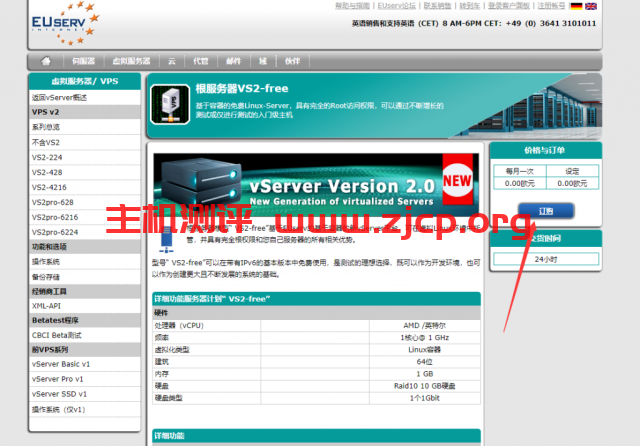Open the 虚拟服务器 navigation menu
The image size is (640, 446).
[x=131, y=61]
